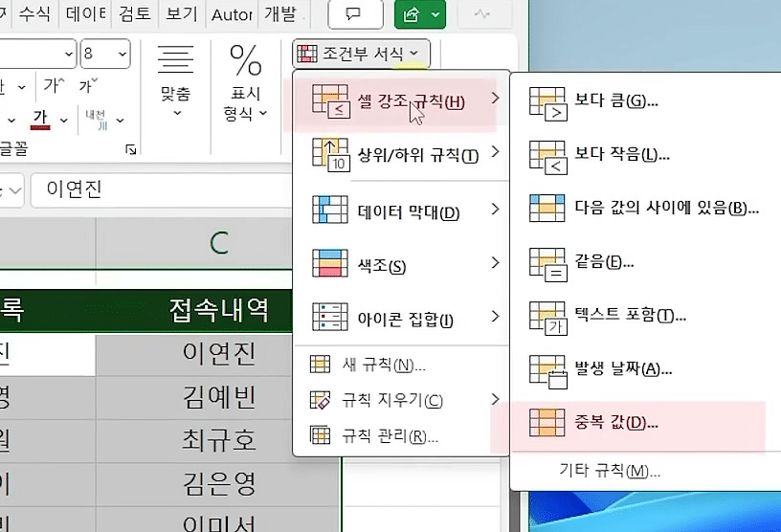Click the eraser icon beside 규칙 지우기
The image size is (781, 532).
[320, 400]
